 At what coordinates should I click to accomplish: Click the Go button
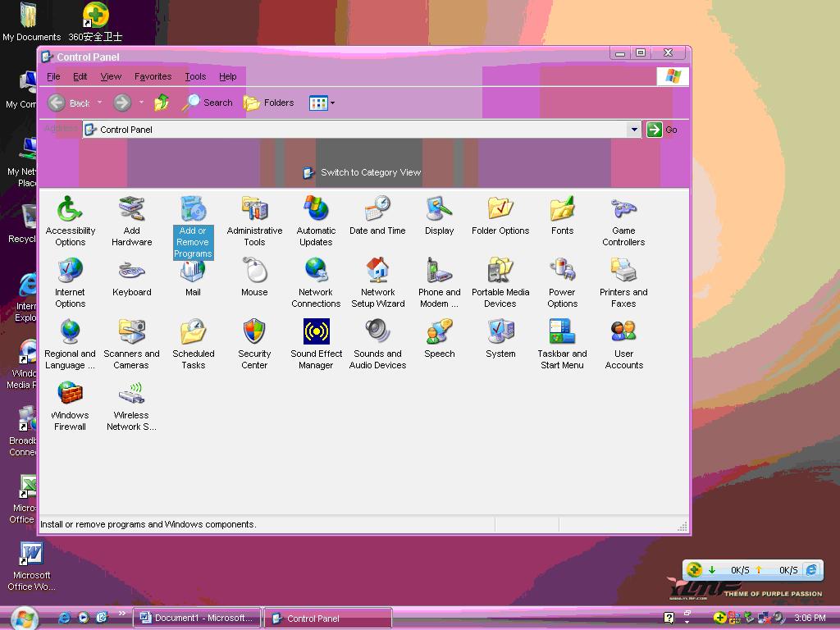(x=662, y=130)
